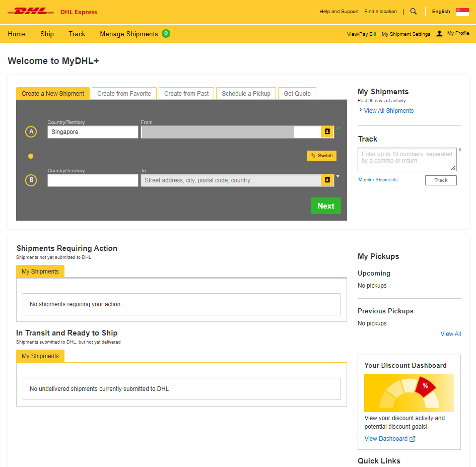476x467 pixels.
Task: Open the Track menu item
Action: [77, 34]
